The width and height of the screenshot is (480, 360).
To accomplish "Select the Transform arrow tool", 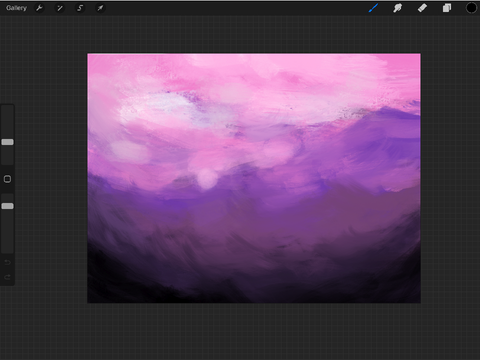I will (100, 8).
